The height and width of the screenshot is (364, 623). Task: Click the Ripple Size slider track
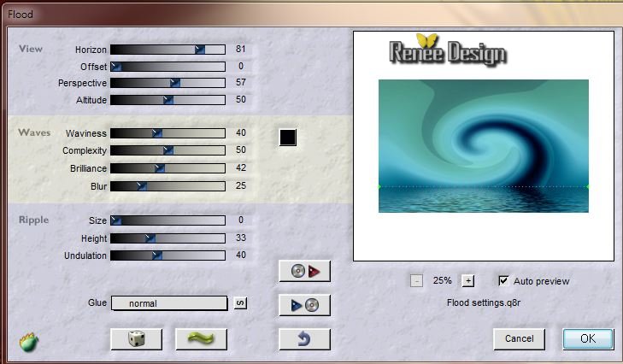tap(168, 220)
